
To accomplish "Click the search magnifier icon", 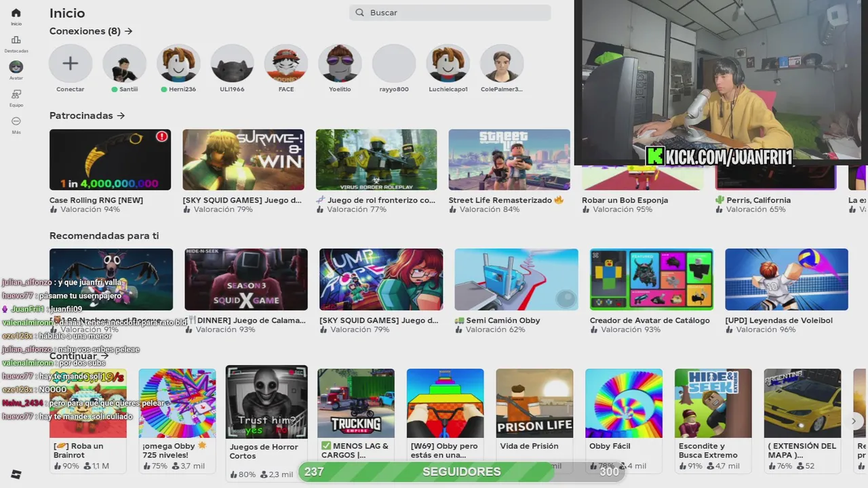I will coord(360,13).
